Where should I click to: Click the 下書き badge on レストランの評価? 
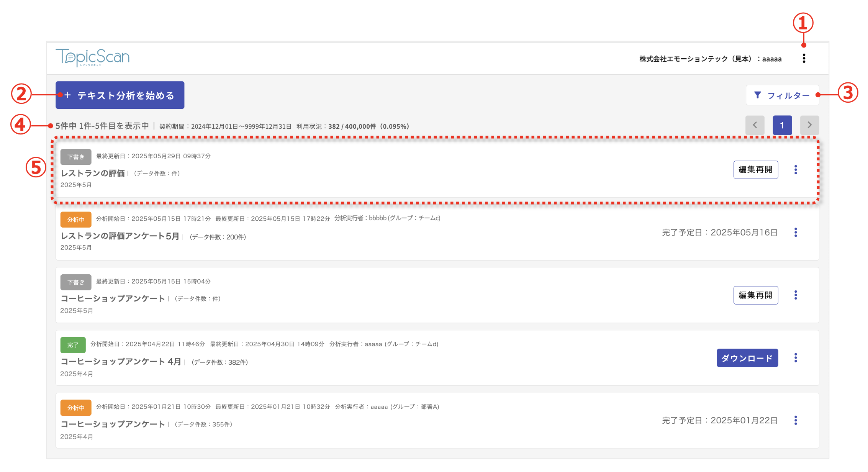76,157
